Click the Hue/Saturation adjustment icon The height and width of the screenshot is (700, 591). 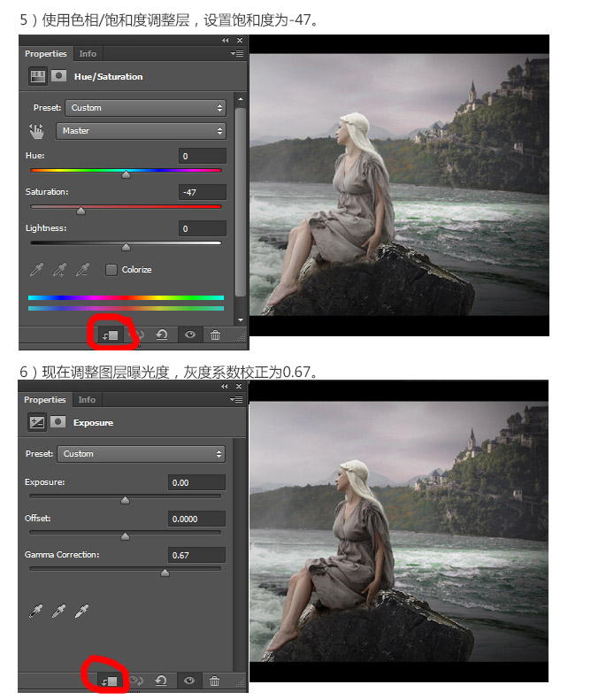click(37, 76)
